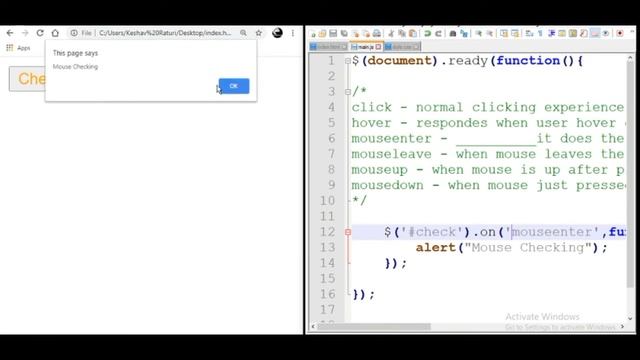This screenshot has height=360, width=640.
Task: Click the Print icon in Notepad++ toolbar
Action: pos(376,33)
